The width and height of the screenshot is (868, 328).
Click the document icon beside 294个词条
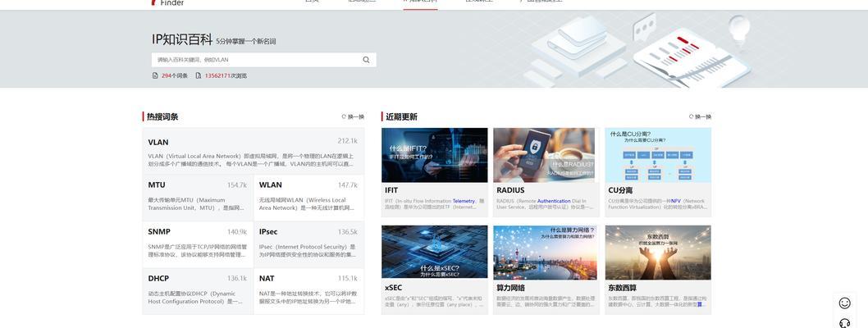click(x=155, y=75)
